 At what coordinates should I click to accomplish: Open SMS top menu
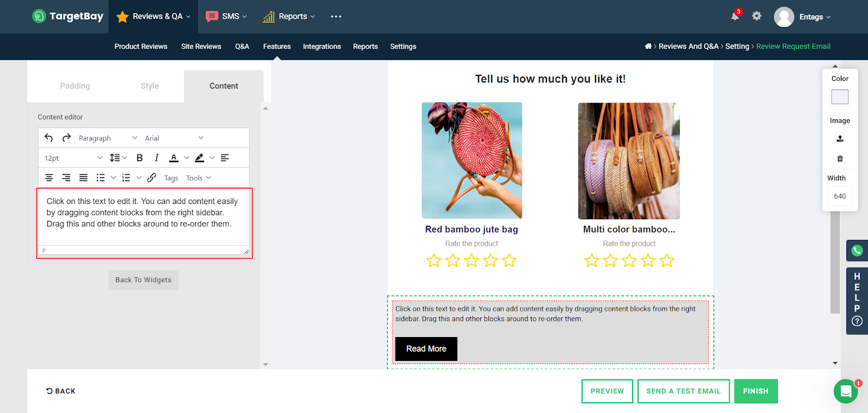tap(226, 16)
